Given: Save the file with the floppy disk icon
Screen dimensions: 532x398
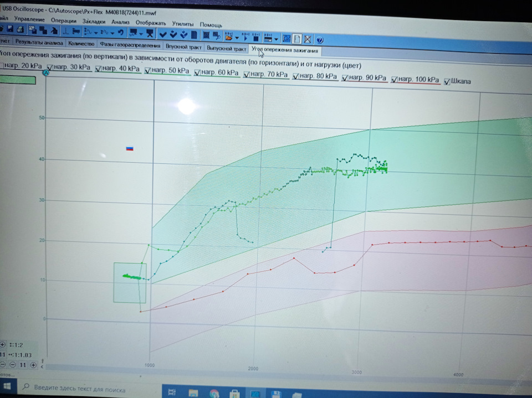Looking at the screenshot, I should click(10, 28).
